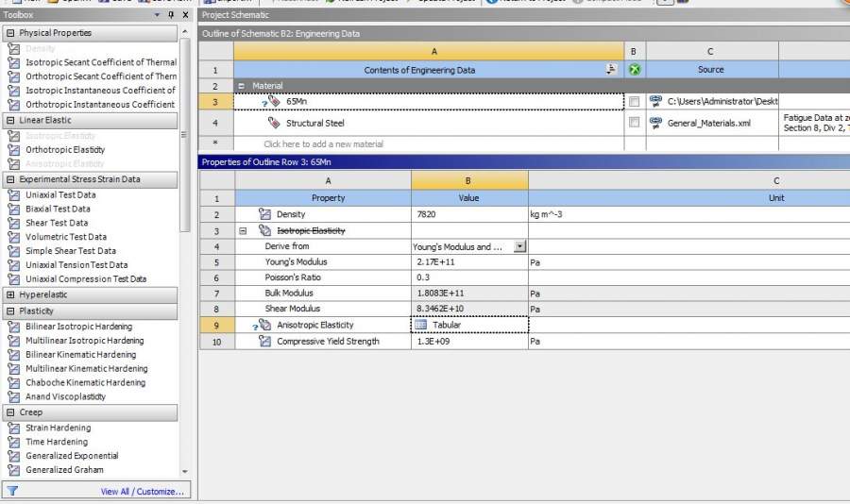Click Bilinear Kinematic Hardening icon
The height and width of the screenshot is (504, 850).
tap(13, 355)
